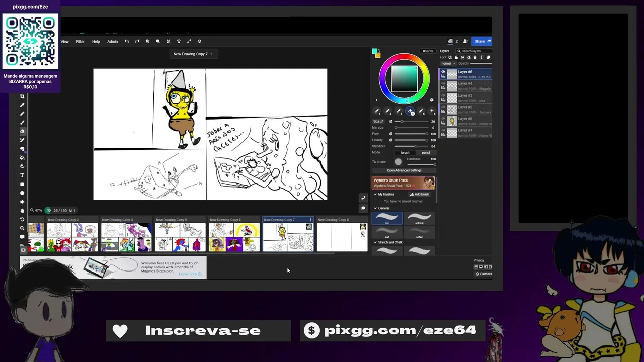Click Learn more in Wacom ad
The image size is (644, 362).
190,274
